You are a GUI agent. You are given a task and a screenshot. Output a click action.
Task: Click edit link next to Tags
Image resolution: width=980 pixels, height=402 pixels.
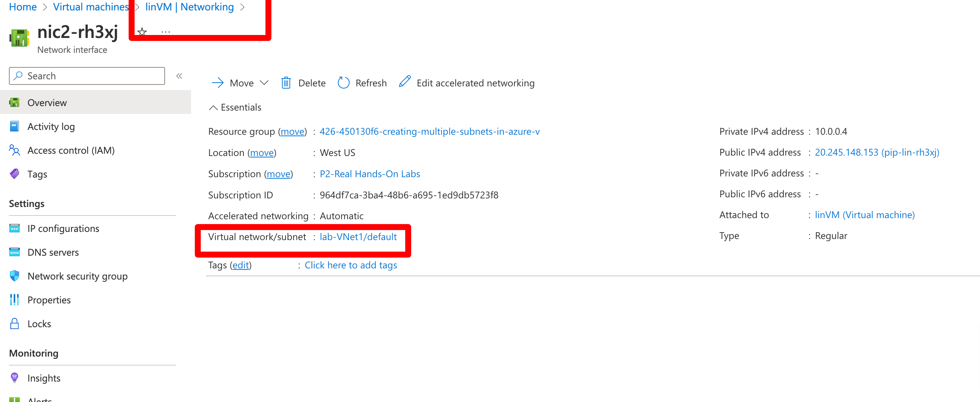click(x=241, y=265)
